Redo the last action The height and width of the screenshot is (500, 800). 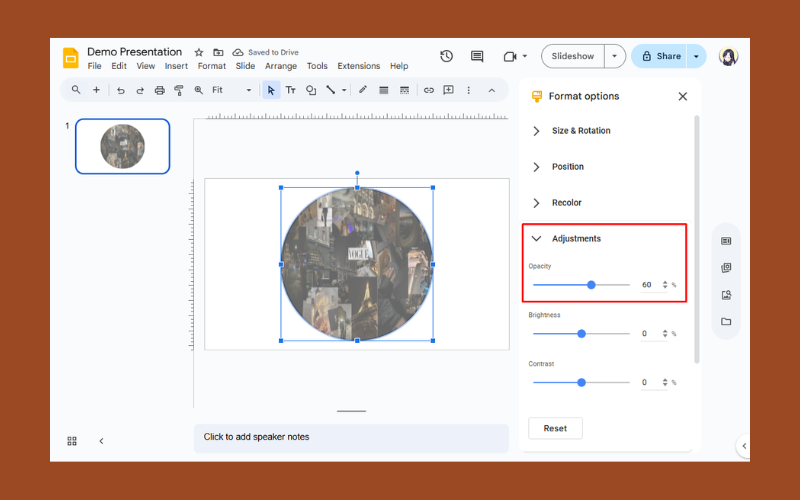point(140,90)
